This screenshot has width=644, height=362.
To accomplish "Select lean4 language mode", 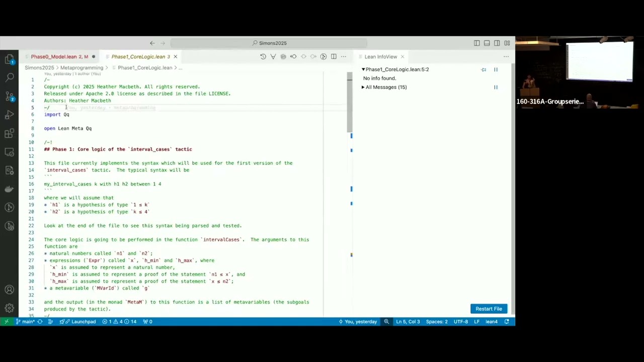I will 492,322.
